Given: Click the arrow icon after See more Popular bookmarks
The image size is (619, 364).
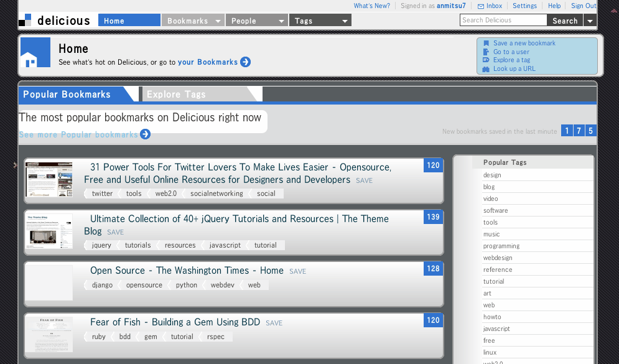Looking at the screenshot, I should (x=146, y=134).
